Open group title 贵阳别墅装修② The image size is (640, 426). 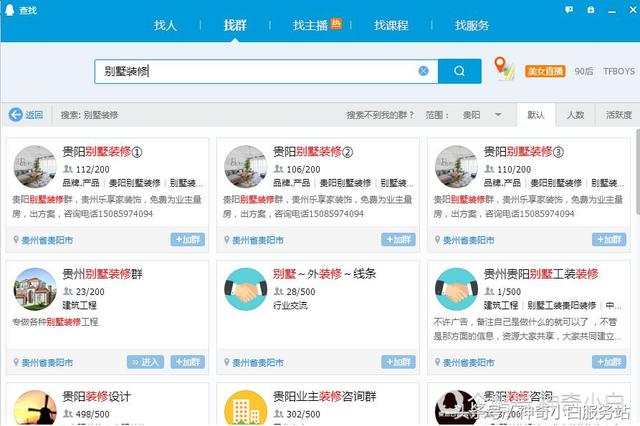point(313,152)
